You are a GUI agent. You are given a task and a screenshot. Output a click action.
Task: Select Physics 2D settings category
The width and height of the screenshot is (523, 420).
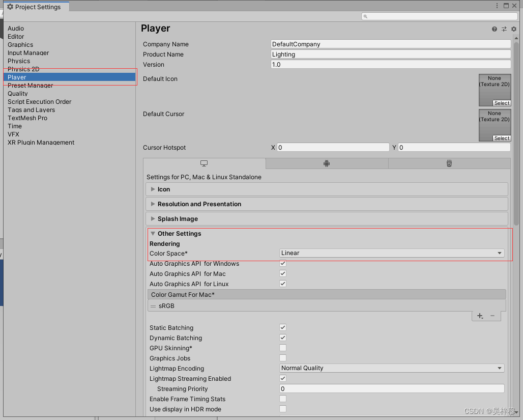click(23, 69)
